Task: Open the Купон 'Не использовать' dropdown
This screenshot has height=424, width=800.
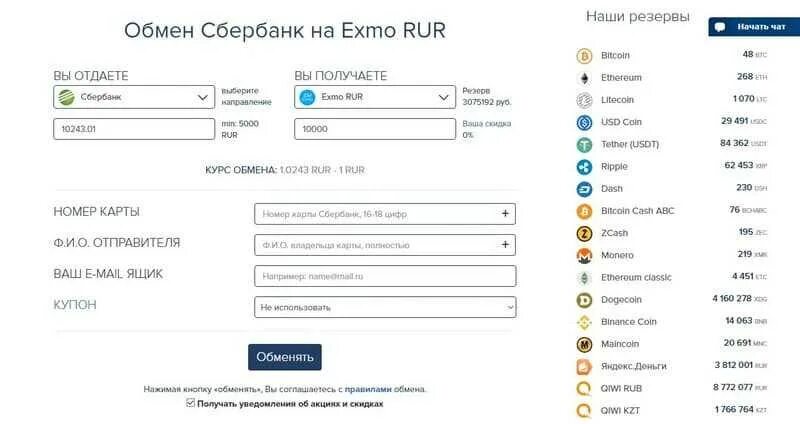Action: click(x=385, y=307)
